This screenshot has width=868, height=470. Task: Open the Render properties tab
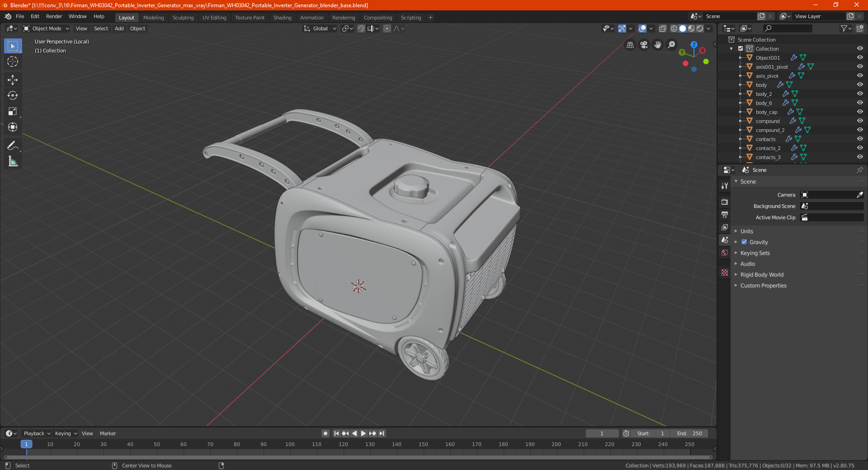click(x=725, y=202)
